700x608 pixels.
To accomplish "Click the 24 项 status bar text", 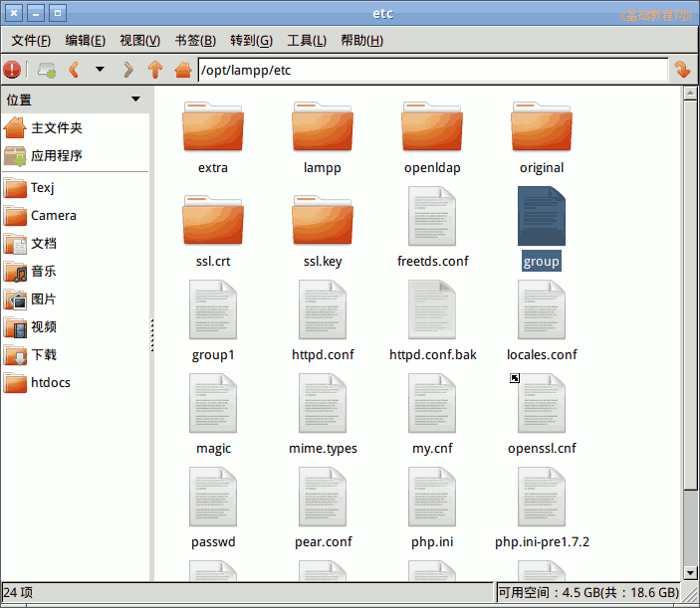I will 18,592.
